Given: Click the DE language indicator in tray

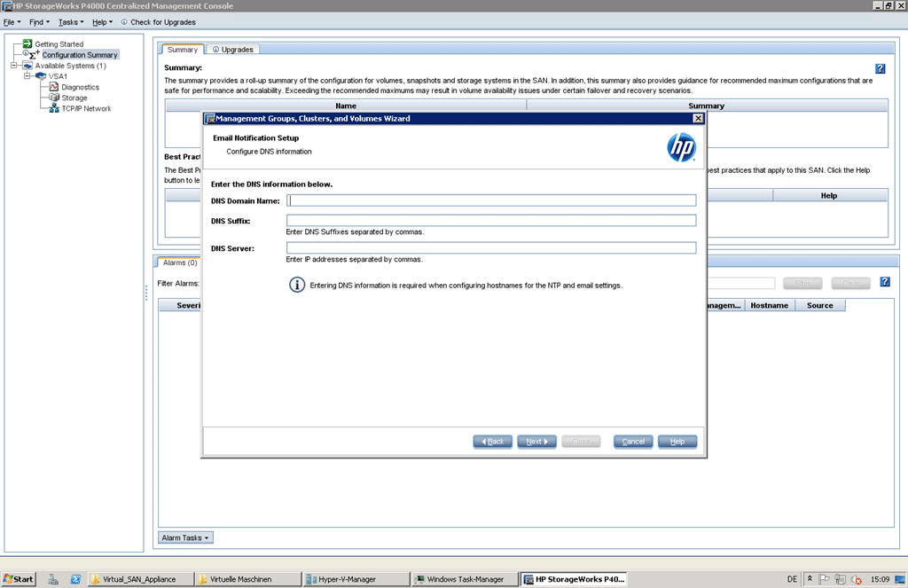Looking at the screenshot, I should click(792, 579).
